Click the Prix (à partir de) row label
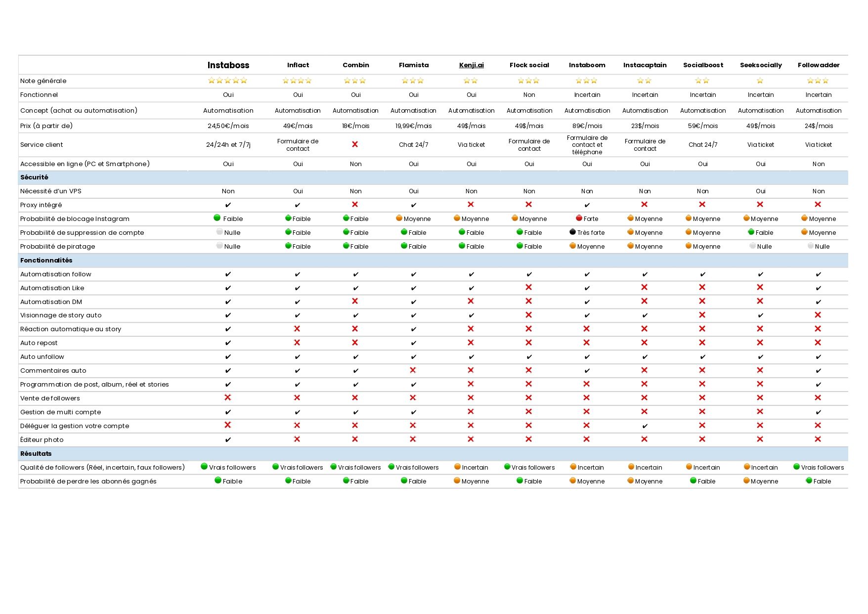 click(x=46, y=126)
